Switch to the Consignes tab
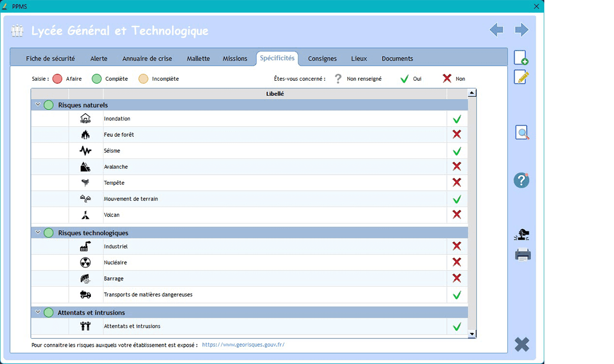 tap(322, 59)
